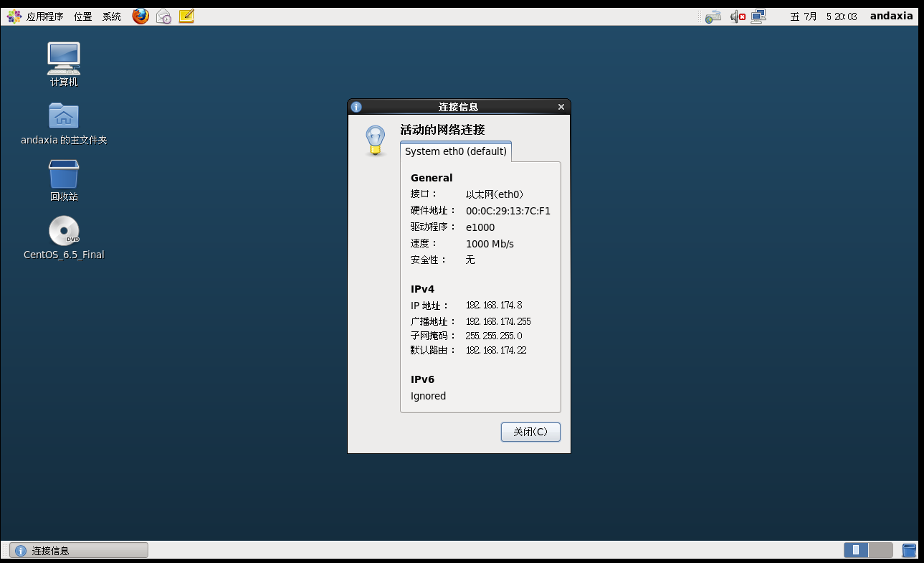Open the 系统 system menu
This screenshot has height=563, width=924.
(112, 16)
